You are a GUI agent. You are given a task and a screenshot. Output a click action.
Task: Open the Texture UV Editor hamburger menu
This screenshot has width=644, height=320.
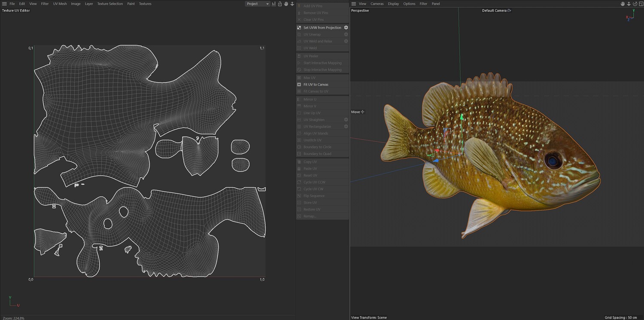click(4, 4)
